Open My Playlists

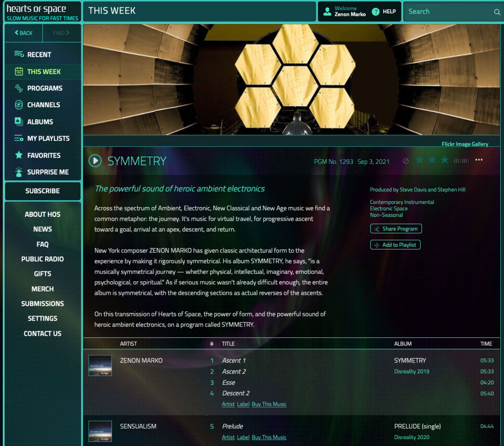click(x=48, y=139)
